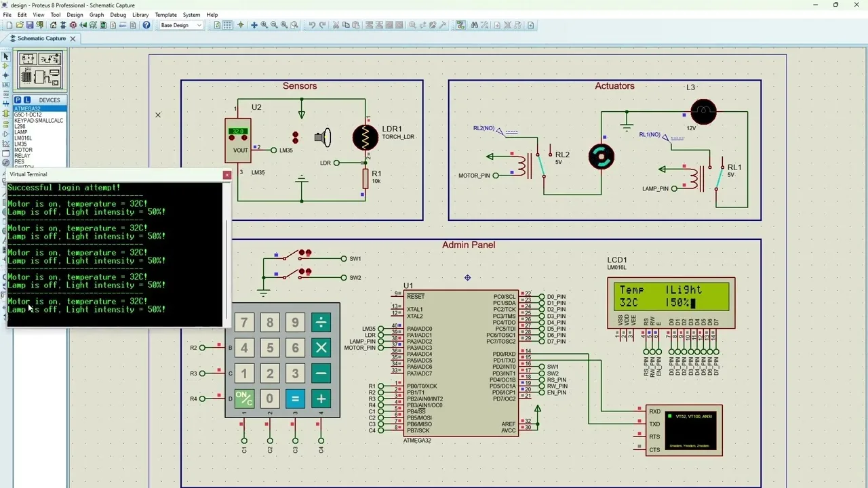Open the Library menu

coord(140,14)
